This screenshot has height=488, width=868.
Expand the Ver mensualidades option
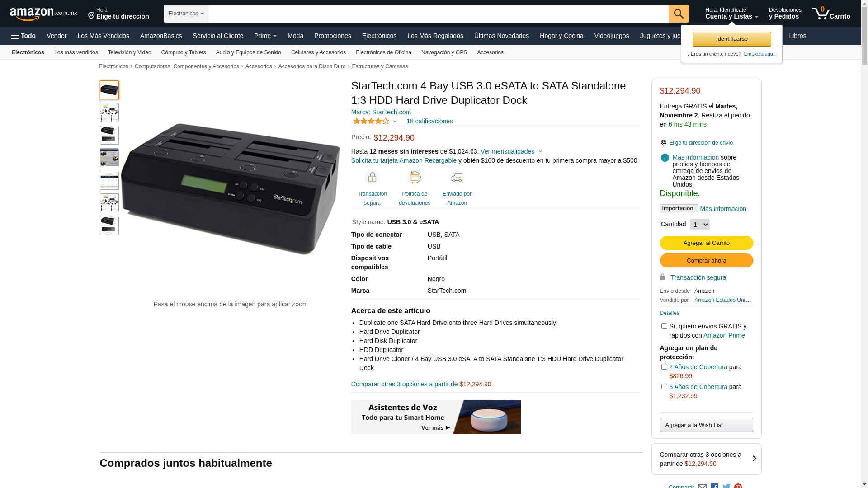(511, 151)
